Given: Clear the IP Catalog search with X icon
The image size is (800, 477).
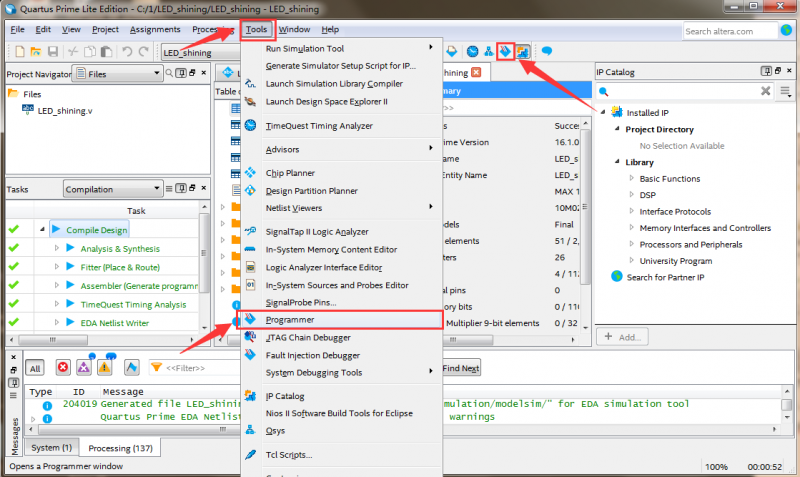Looking at the screenshot, I should (765, 91).
